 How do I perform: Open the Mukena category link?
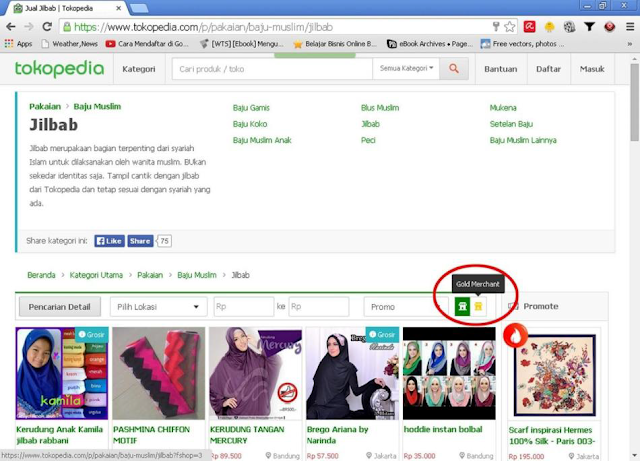point(503,108)
